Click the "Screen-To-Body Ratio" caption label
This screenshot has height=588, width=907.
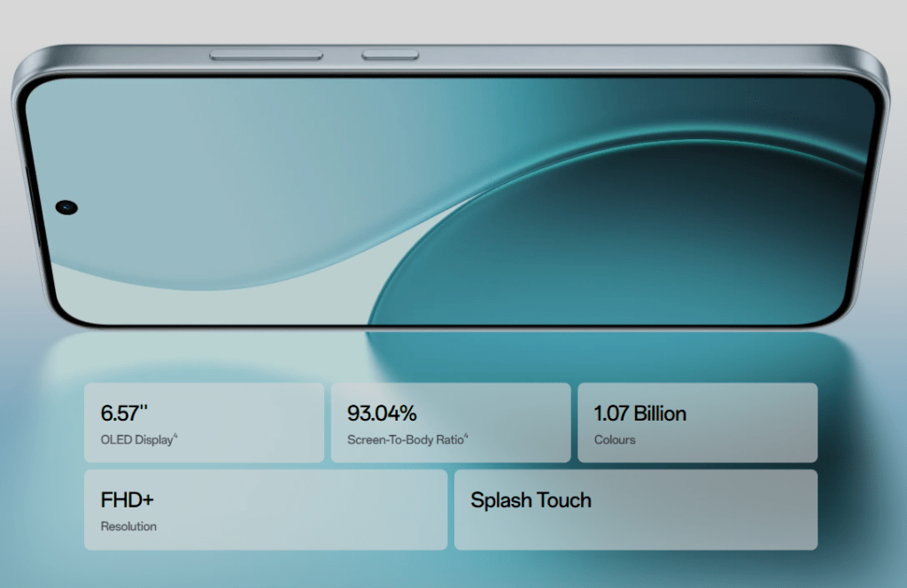point(404,440)
